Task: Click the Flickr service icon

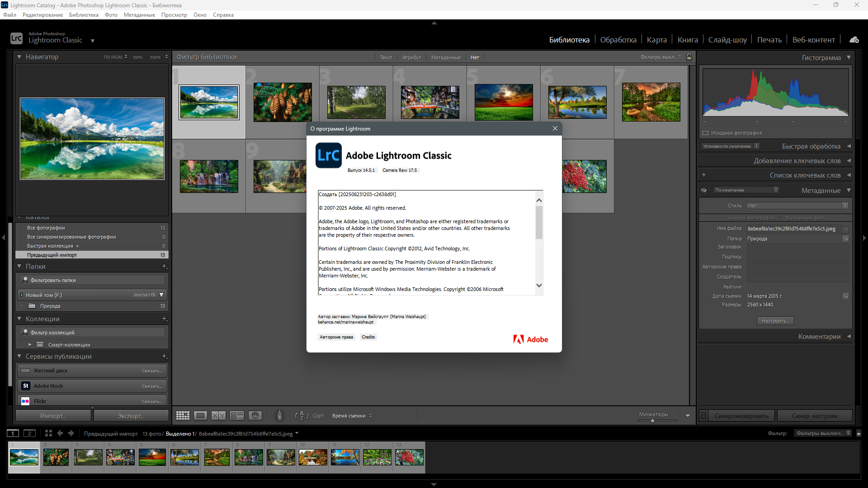Action: (25, 401)
